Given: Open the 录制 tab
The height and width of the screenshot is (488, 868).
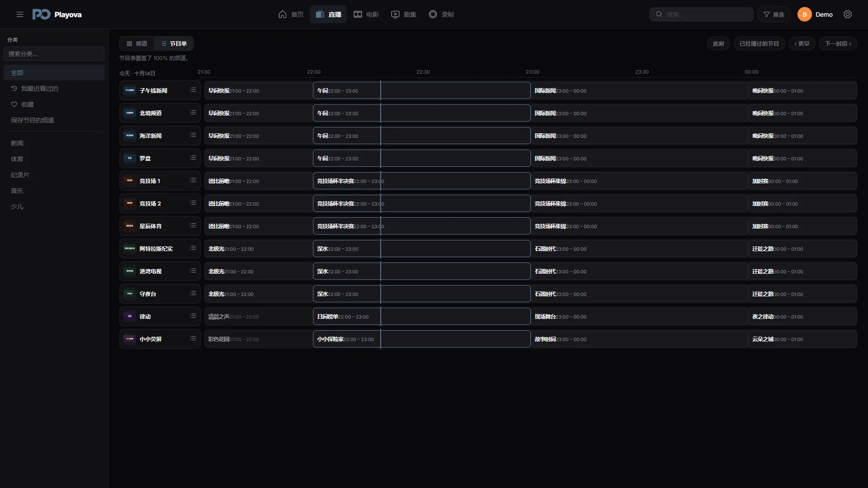Looking at the screenshot, I should (x=441, y=14).
